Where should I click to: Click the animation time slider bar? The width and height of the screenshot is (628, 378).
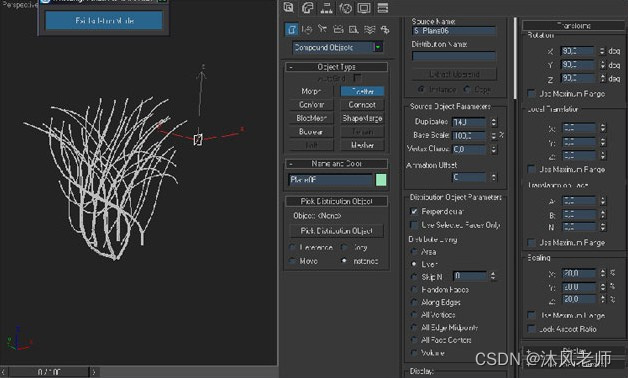[x=48, y=372]
